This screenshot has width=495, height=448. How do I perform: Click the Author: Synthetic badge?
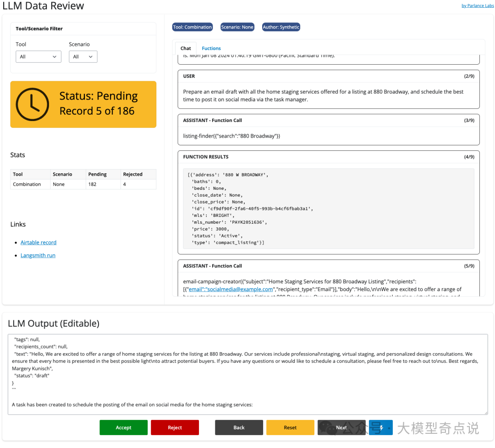point(281,27)
